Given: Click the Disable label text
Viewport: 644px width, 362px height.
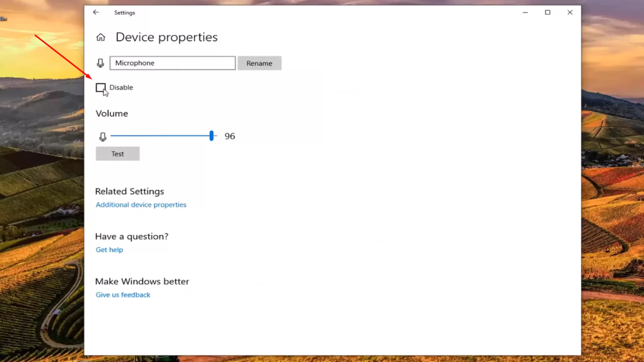Looking at the screenshot, I should 121,87.
